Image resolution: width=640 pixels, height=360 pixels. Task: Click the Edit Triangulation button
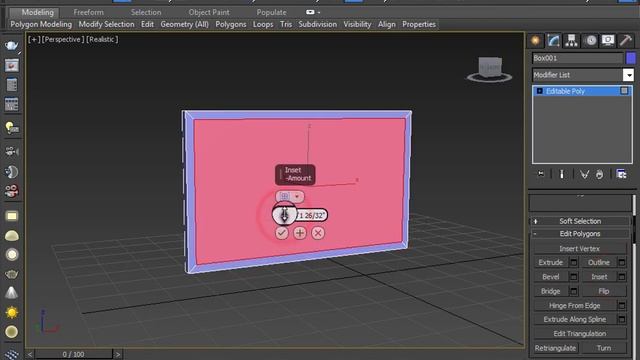pos(580,333)
